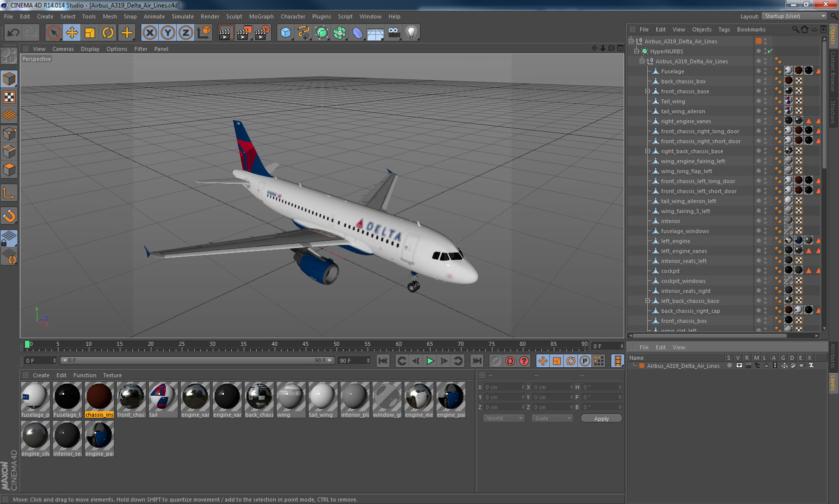The image size is (839, 504).
Task: Click the Enable Axis icon
Action: point(9,193)
